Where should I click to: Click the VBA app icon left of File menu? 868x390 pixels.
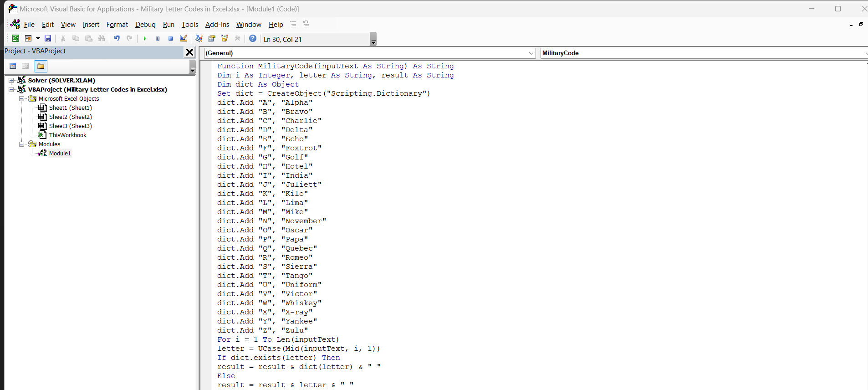(15, 24)
